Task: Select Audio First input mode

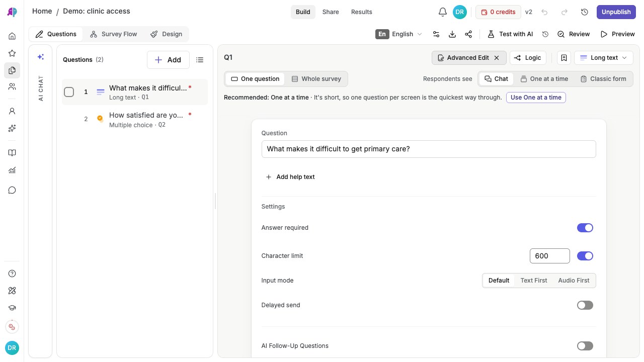Action: click(x=574, y=281)
